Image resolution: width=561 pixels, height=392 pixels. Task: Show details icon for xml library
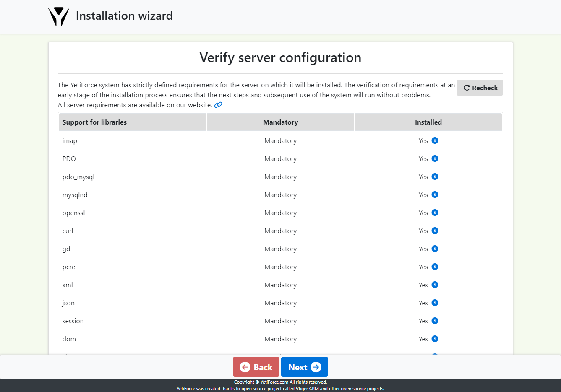pyautogui.click(x=435, y=285)
